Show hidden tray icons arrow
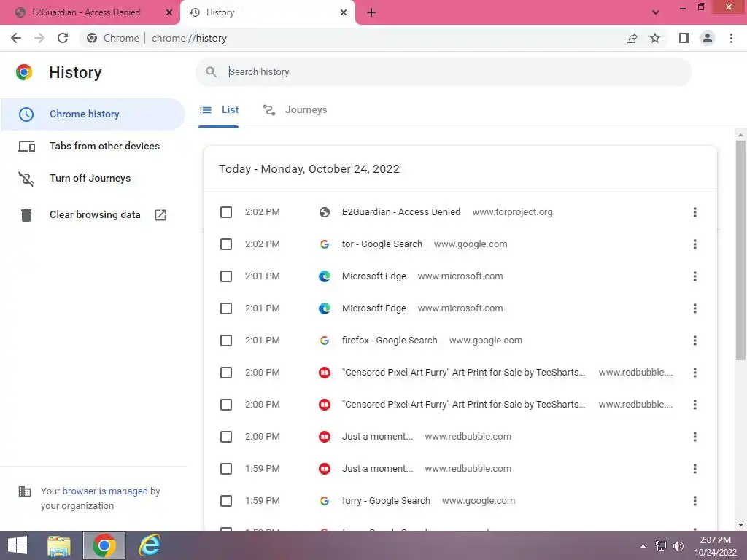Screen dimensions: 747x560 643,546
